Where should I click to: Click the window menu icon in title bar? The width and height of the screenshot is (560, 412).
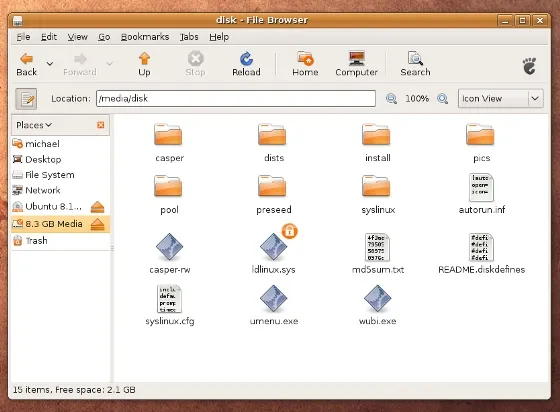tap(18, 21)
